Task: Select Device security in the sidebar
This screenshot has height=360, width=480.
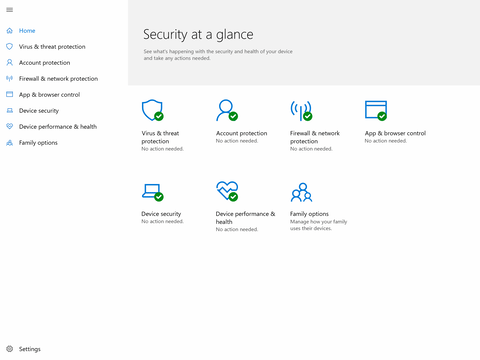Action: [x=39, y=111]
